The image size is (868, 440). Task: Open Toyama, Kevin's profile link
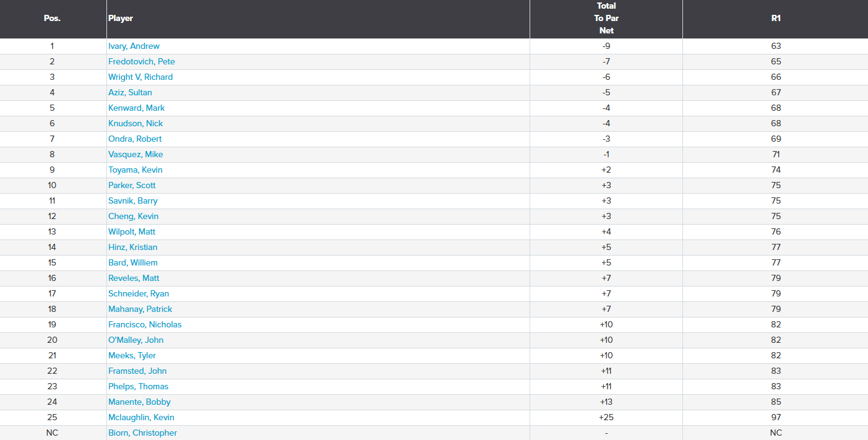coord(135,170)
